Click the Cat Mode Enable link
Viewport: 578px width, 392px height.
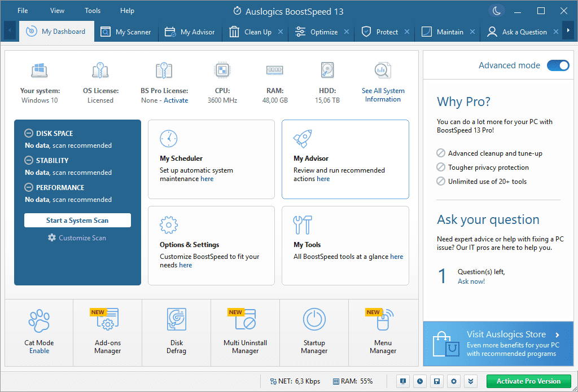[x=40, y=351]
